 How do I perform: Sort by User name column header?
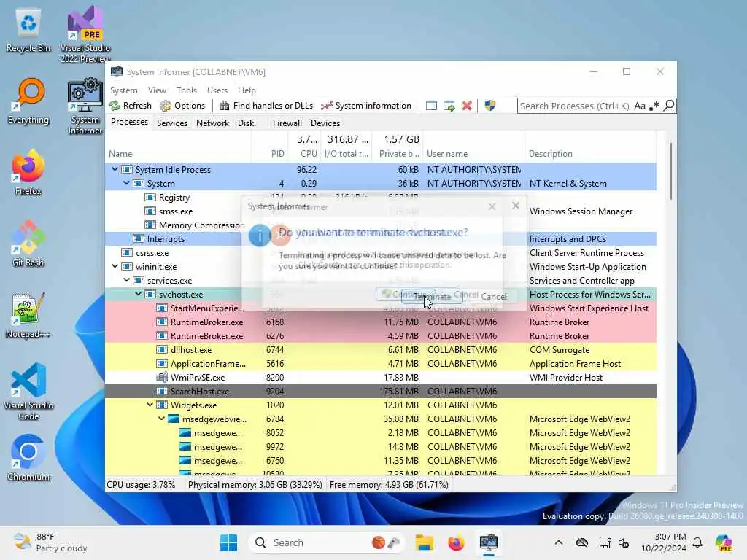pyautogui.click(x=474, y=147)
